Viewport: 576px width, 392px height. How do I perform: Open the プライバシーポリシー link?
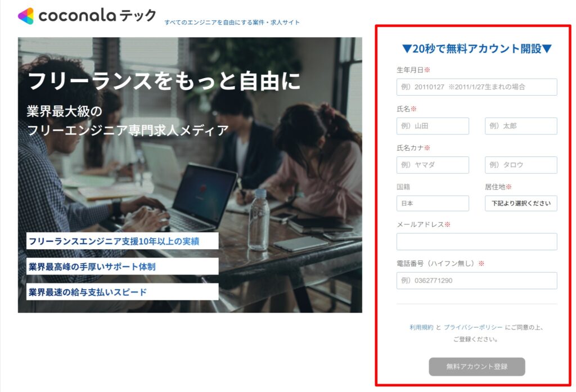point(473,327)
